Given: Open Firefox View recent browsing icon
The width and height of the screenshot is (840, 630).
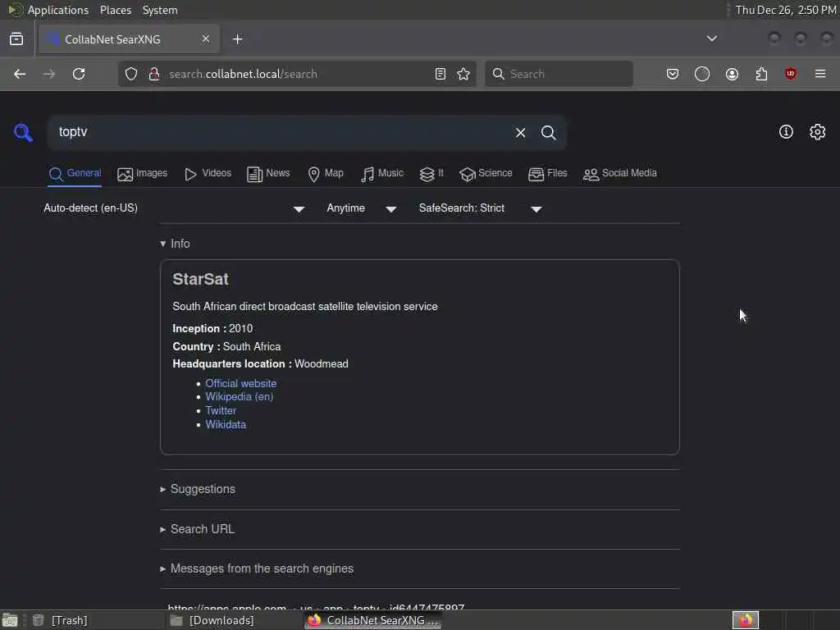Looking at the screenshot, I should (16, 39).
